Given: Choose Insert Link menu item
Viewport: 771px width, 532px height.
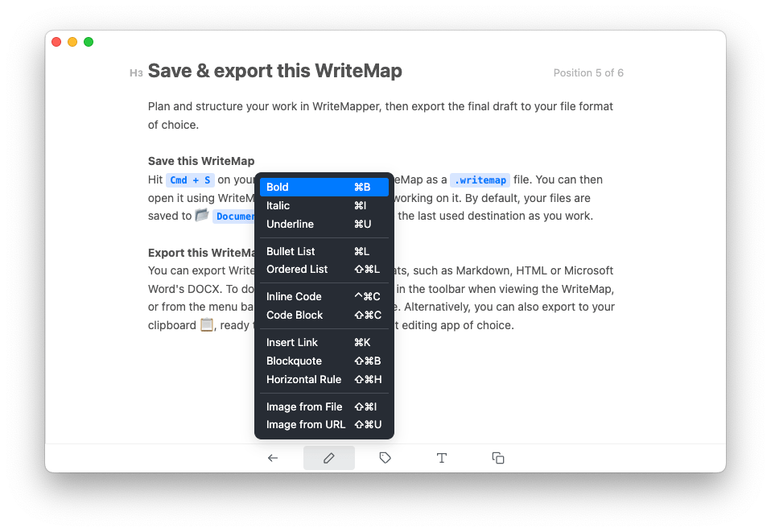Looking at the screenshot, I should (324, 342).
